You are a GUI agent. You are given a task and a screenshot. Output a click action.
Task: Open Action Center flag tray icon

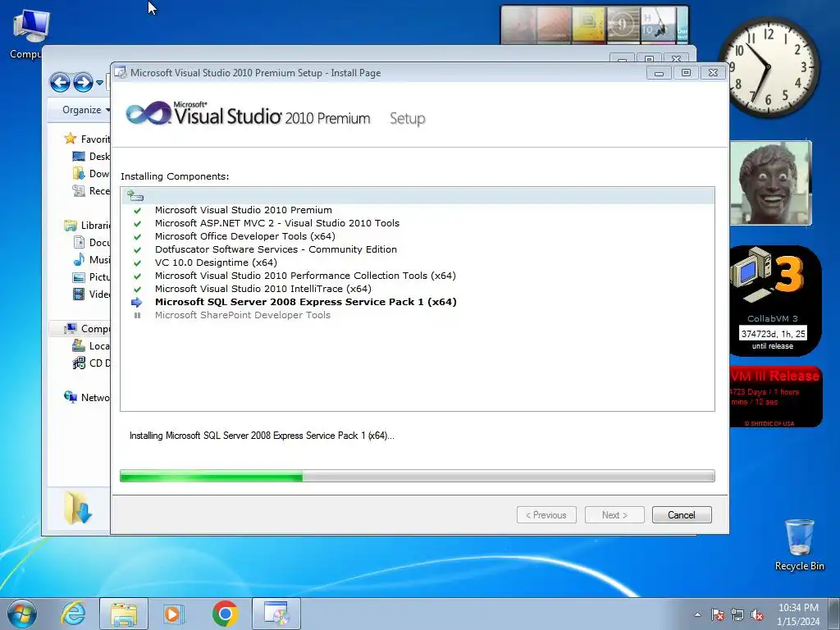click(x=718, y=614)
